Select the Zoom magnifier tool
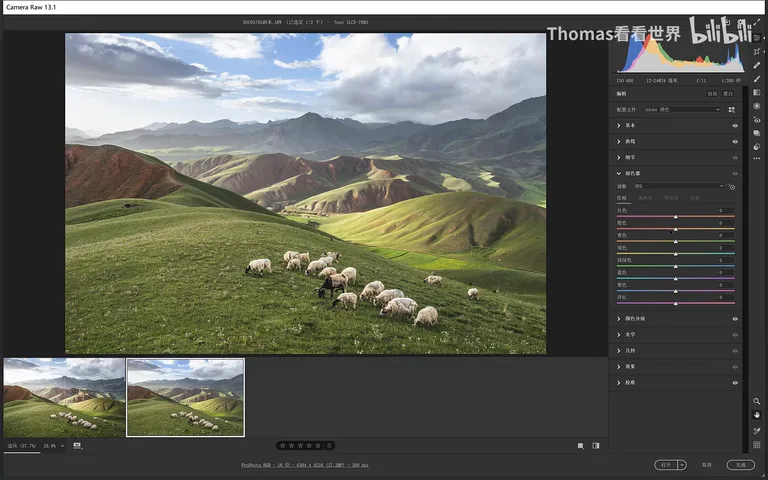768x480 pixels. pyautogui.click(x=757, y=401)
